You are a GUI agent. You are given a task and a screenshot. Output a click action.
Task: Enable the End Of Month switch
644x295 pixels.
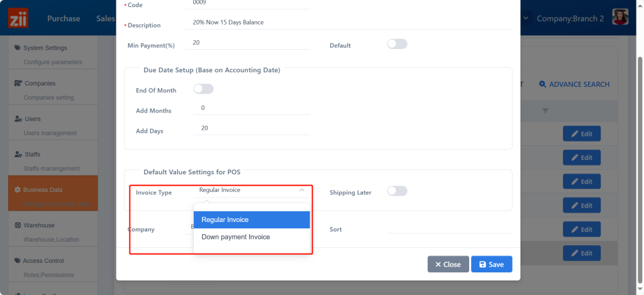point(203,89)
